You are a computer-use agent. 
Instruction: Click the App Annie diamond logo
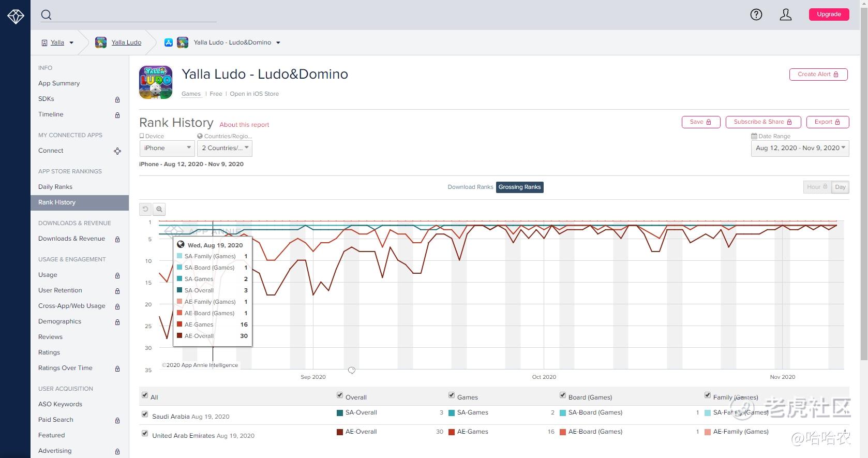pyautogui.click(x=16, y=17)
